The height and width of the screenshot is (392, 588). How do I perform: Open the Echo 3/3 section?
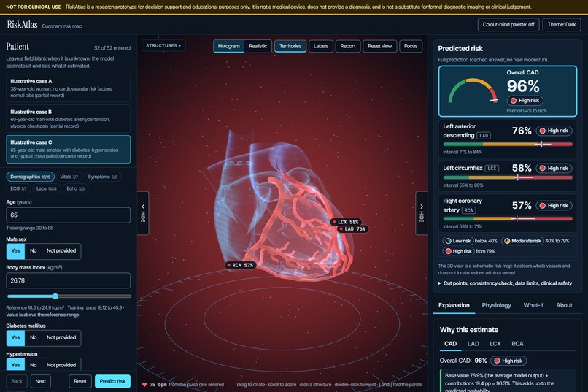(75, 188)
